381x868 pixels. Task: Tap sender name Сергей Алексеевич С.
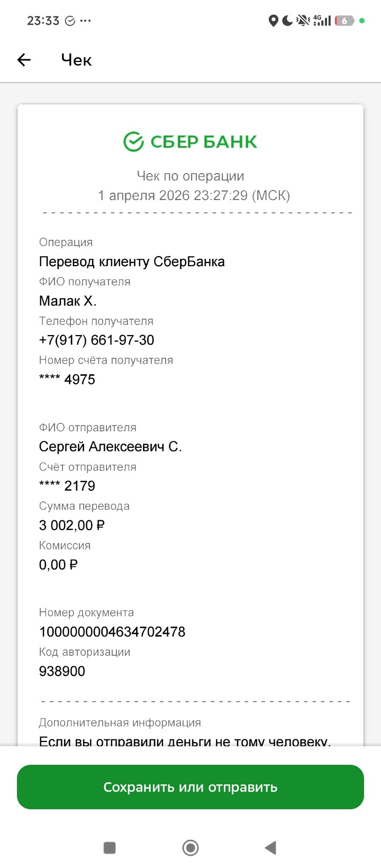pos(110,447)
